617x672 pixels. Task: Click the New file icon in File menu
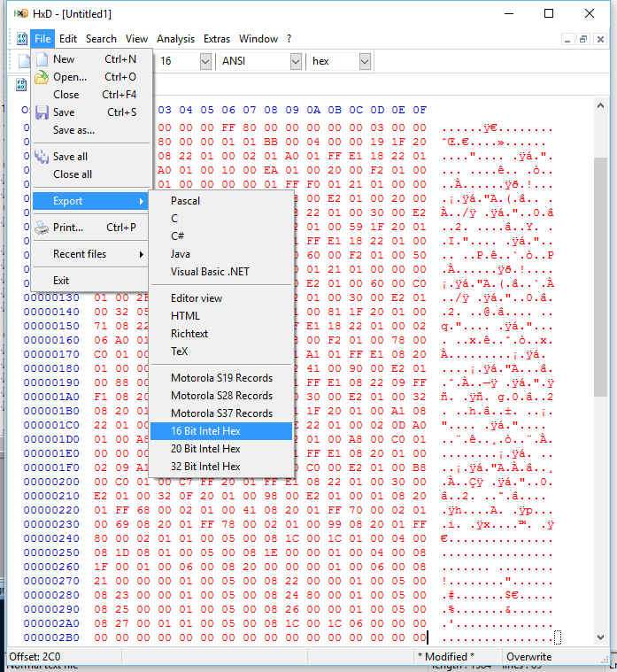click(42, 59)
